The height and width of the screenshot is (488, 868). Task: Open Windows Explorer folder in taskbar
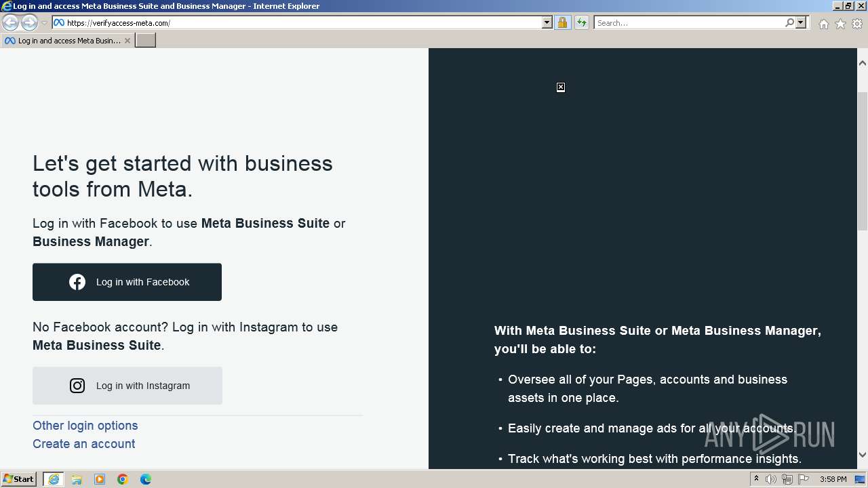pyautogui.click(x=77, y=479)
